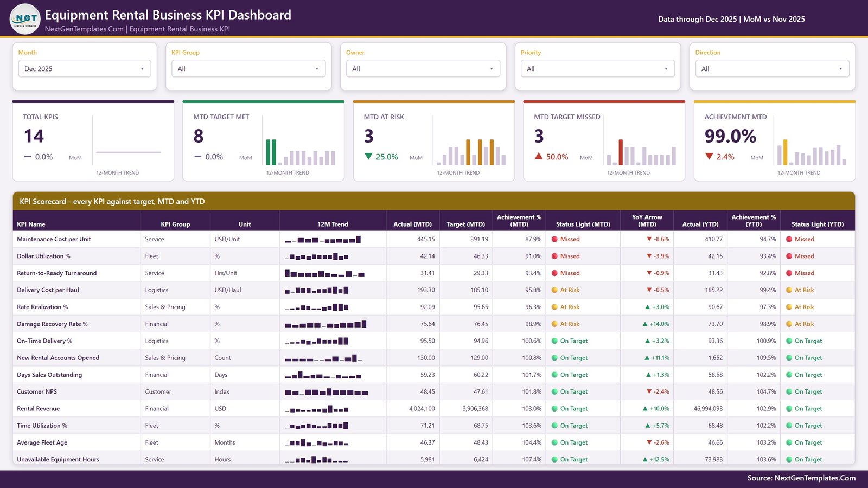The image size is (868, 488).
Task: Click the amber MTD status dot for Damage Recovery Rate %
Action: (554, 324)
